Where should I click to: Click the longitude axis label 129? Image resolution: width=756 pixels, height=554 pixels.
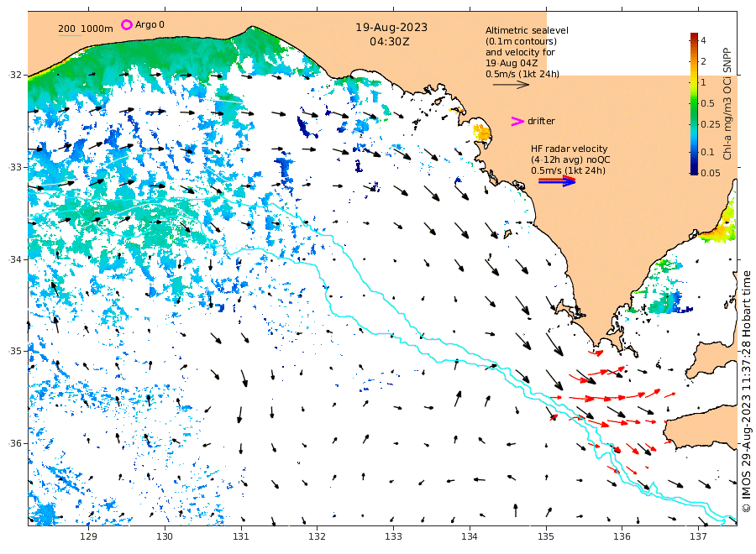(89, 536)
